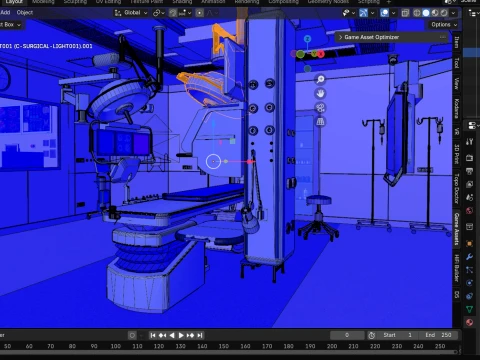Image resolution: width=480 pixels, height=360 pixels.
Task: Toggle the camera view icon
Action: [x=320, y=108]
